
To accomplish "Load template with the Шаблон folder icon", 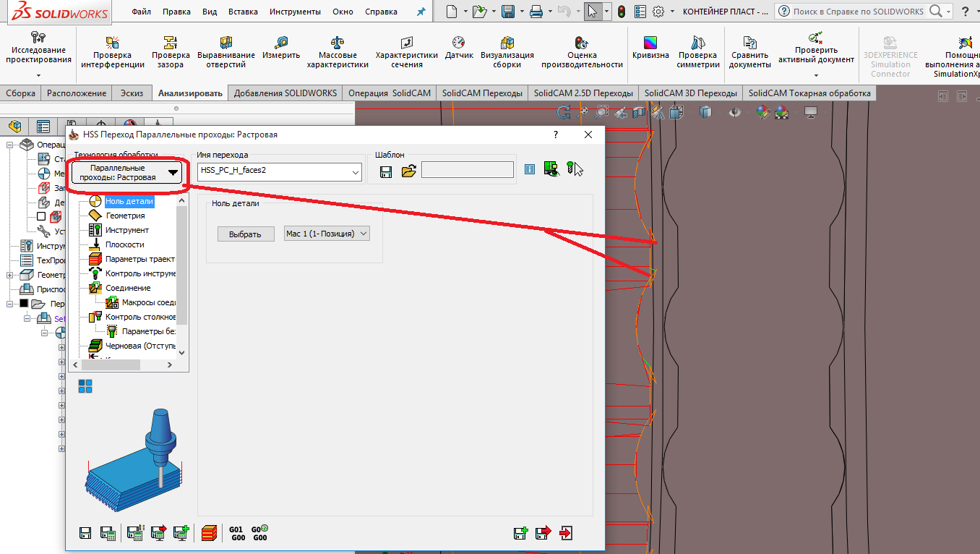I will (x=409, y=171).
